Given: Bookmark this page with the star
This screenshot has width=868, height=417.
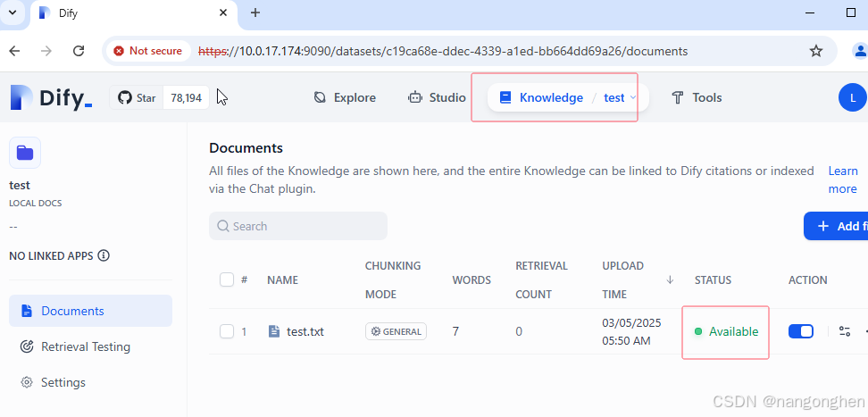Looking at the screenshot, I should 816,51.
